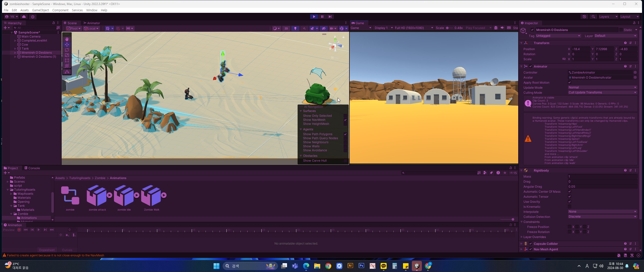Open Chrome from the Windows taskbar

(328, 266)
